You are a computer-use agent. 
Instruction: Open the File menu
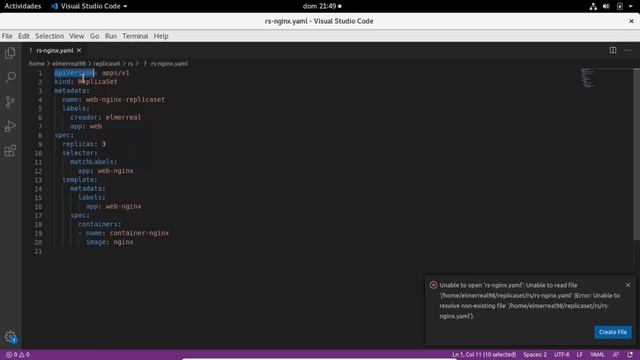tap(7, 36)
